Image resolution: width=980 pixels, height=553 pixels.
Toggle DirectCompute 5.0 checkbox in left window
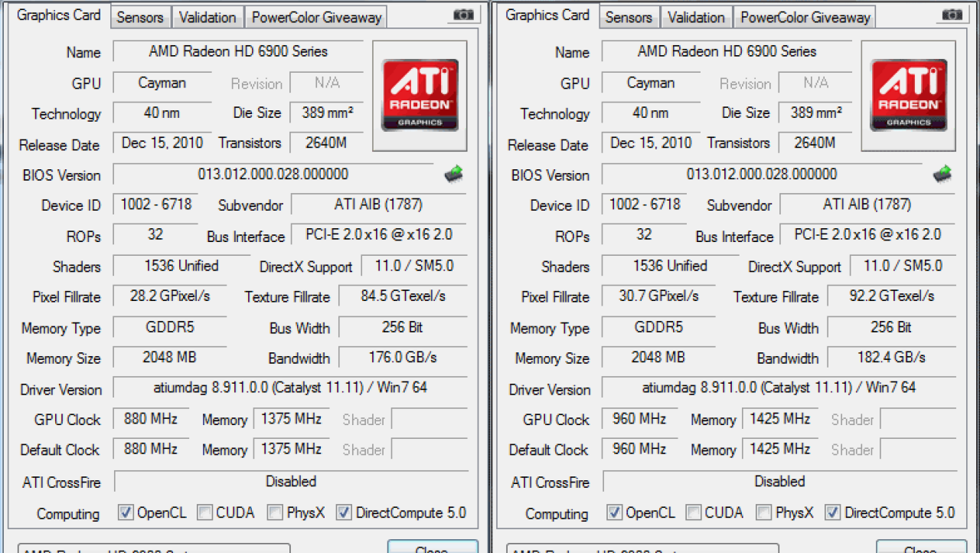(x=344, y=512)
